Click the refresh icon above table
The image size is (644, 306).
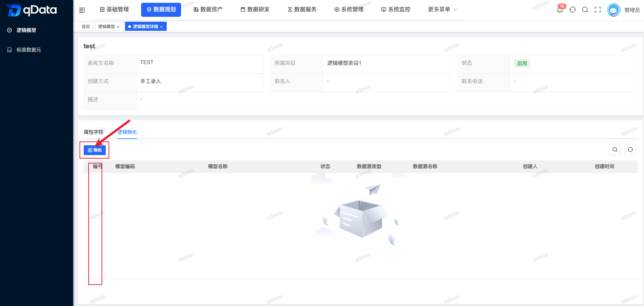630,149
